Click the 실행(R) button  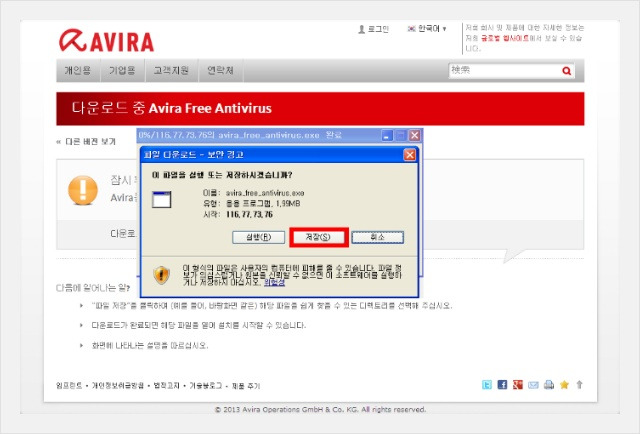click(258, 237)
